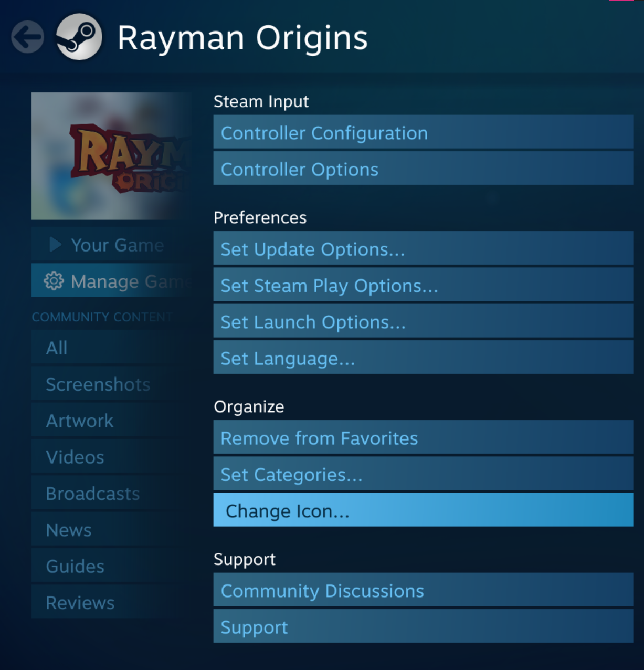This screenshot has height=670, width=644.
Task: Open Controller Configuration
Action: tap(423, 133)
